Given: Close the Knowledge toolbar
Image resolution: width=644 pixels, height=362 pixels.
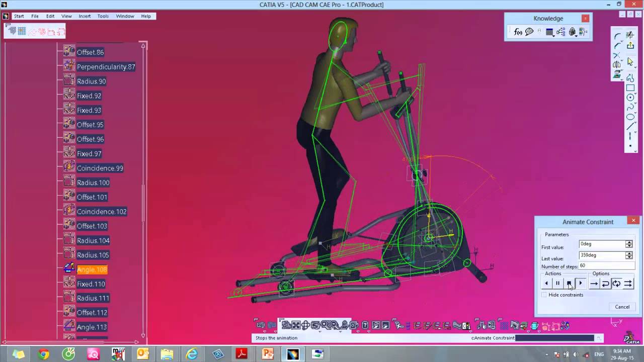Looking at the screenshot, I should pos(585,18).
